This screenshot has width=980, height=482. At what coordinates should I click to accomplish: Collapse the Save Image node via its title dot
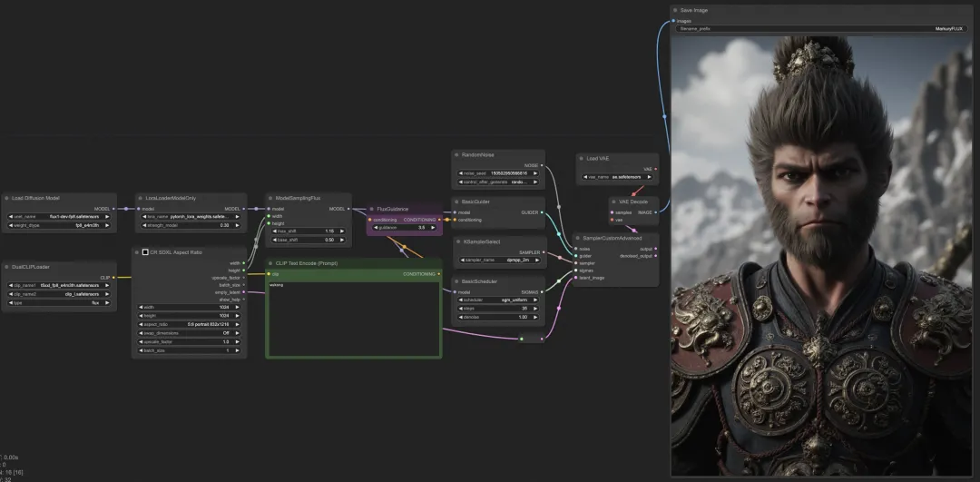675,11
